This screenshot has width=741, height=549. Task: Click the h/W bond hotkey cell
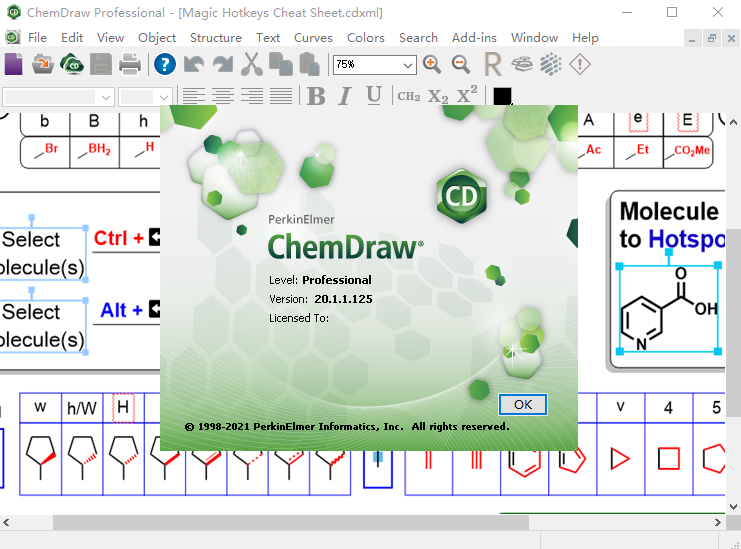pyautogui.click(x=82, y=407)
